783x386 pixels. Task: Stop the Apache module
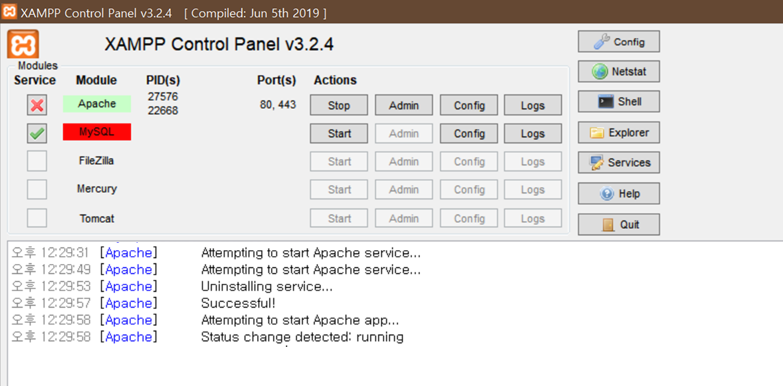point(339,105)
